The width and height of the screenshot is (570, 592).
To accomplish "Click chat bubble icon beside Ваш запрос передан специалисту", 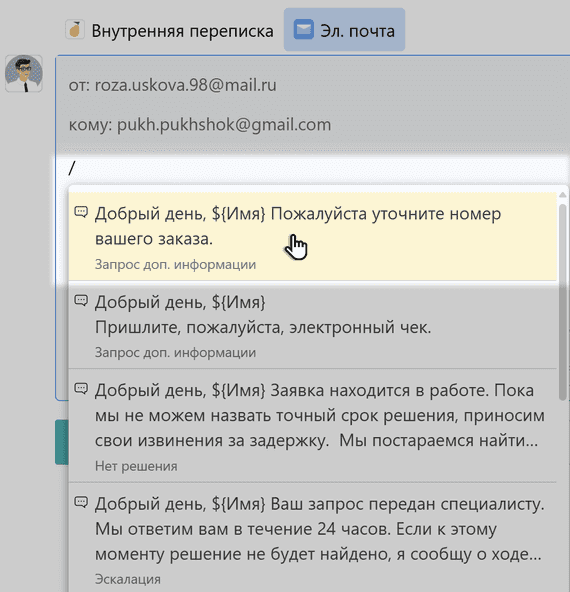I will pyautogui.click(x=81, y=502).
